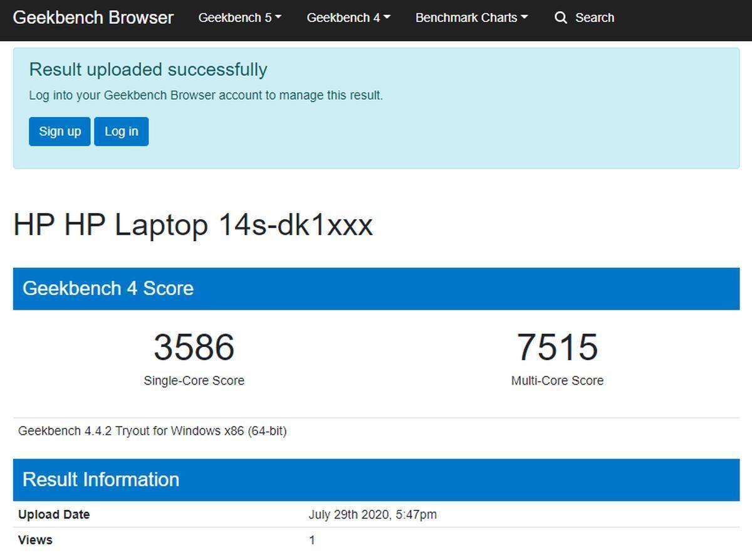
Task: Select the HP Laptop 14s-dk1xxx title
Action: pos(193,225)
